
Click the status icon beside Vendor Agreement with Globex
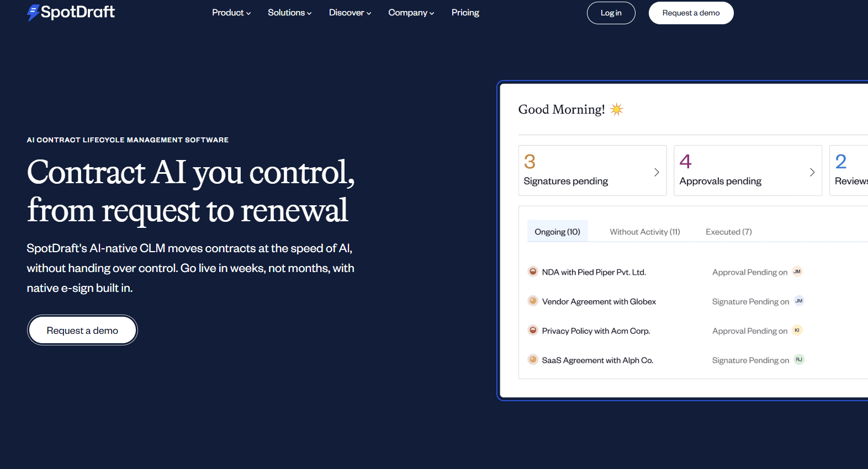pyautogui.click(x=533, y=301)
